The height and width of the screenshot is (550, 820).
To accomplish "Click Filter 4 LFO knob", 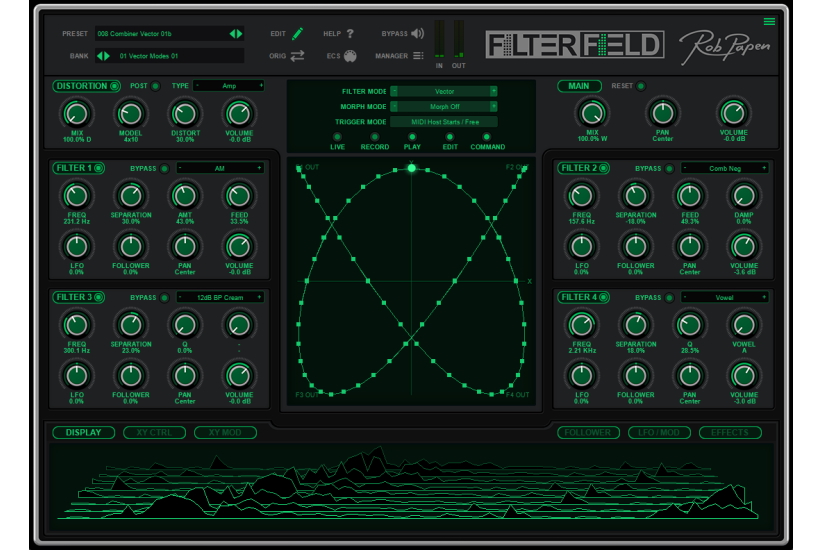I will (x=582, y=375).
